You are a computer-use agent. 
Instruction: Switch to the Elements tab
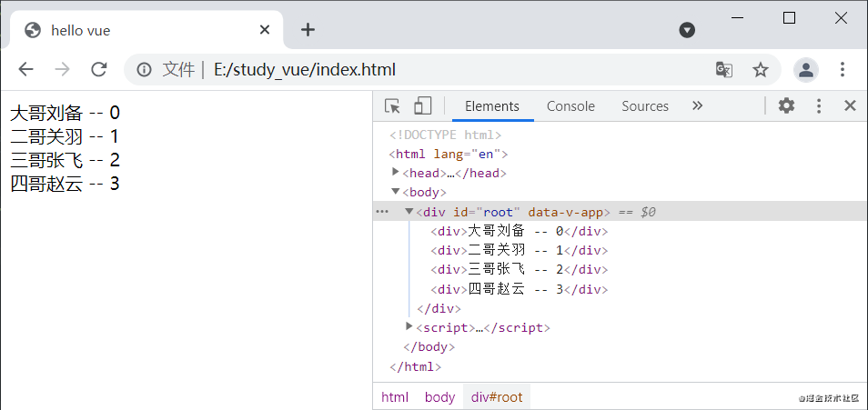[492, 106]
